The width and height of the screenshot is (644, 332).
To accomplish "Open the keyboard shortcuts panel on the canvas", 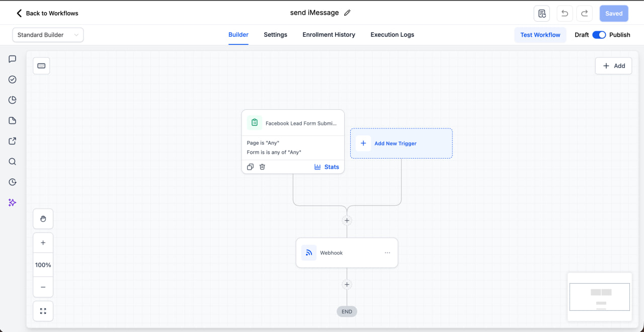I will coord(41,65).
